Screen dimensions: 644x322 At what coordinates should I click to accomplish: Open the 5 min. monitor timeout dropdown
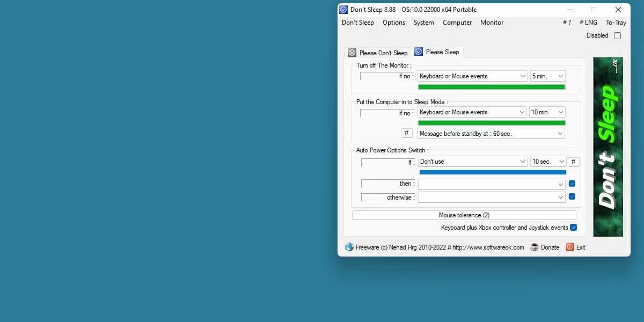[x=548, y=76]
